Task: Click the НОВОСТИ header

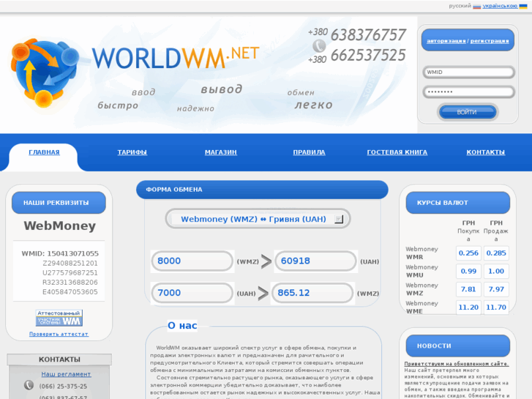Action: point(457,346)
